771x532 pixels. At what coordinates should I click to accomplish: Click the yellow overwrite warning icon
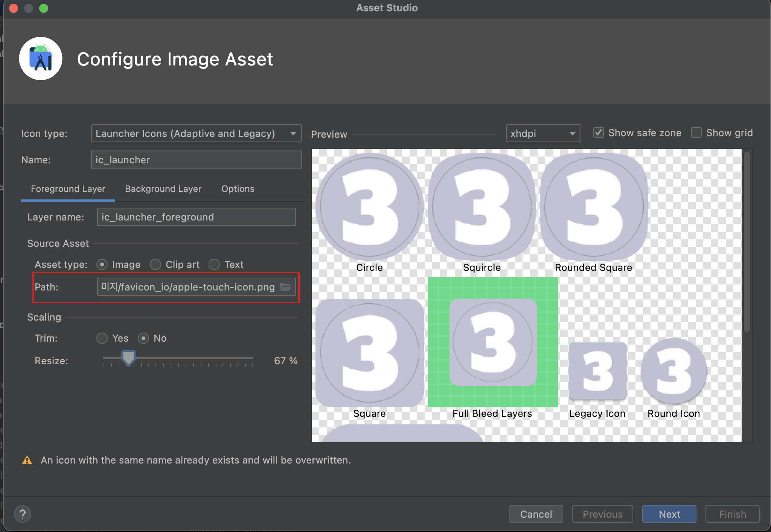click(x=27, y=460)
